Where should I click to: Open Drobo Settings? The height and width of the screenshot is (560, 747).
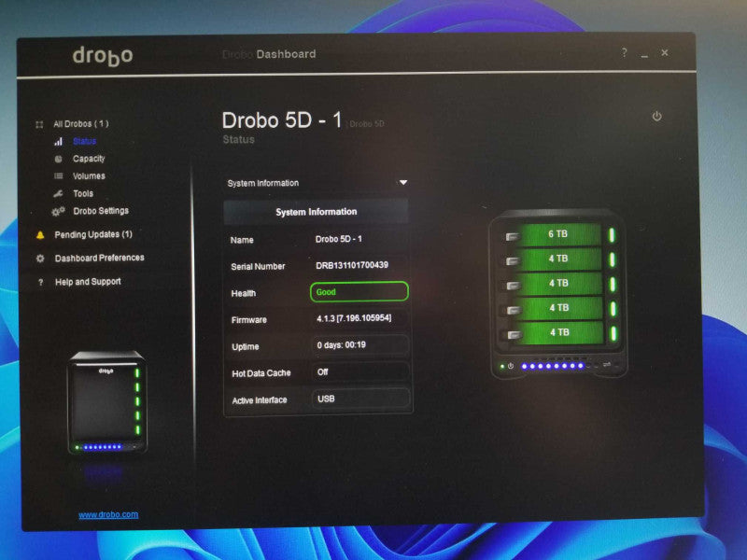[101, 211]
